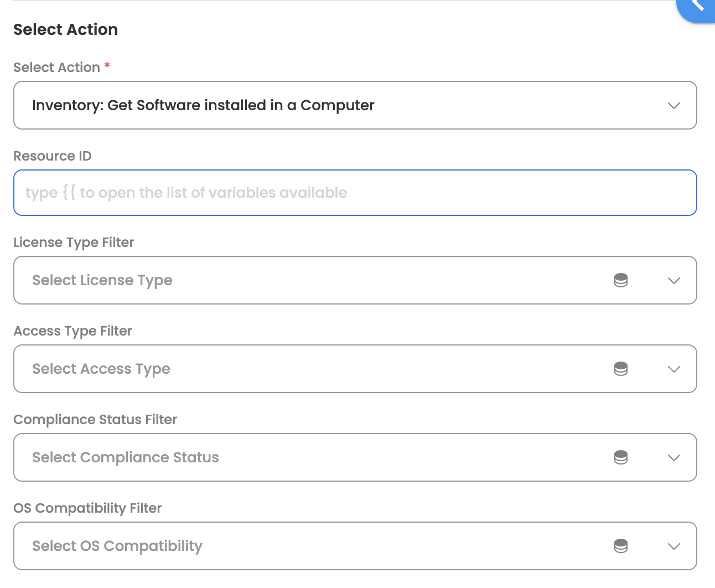Click the chevron on License Type dropdown
This screenshot has width=715, height=588.
point(673,281)
